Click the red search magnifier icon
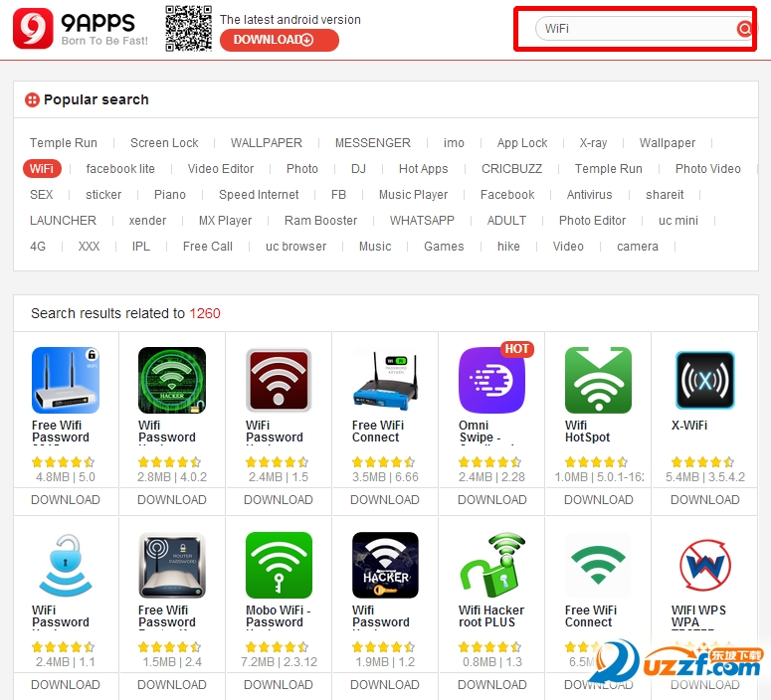771x700 pixels. click(x=744, y=29)
